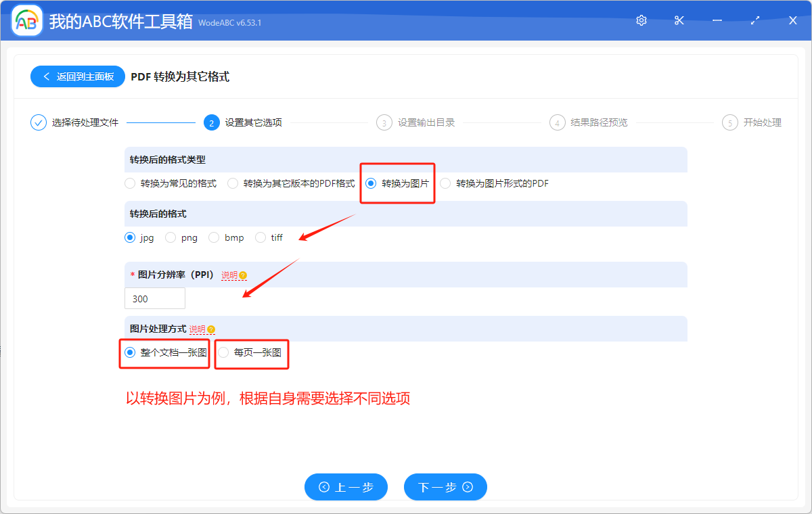Click the diagonal expand arrows in title bar

754,20
